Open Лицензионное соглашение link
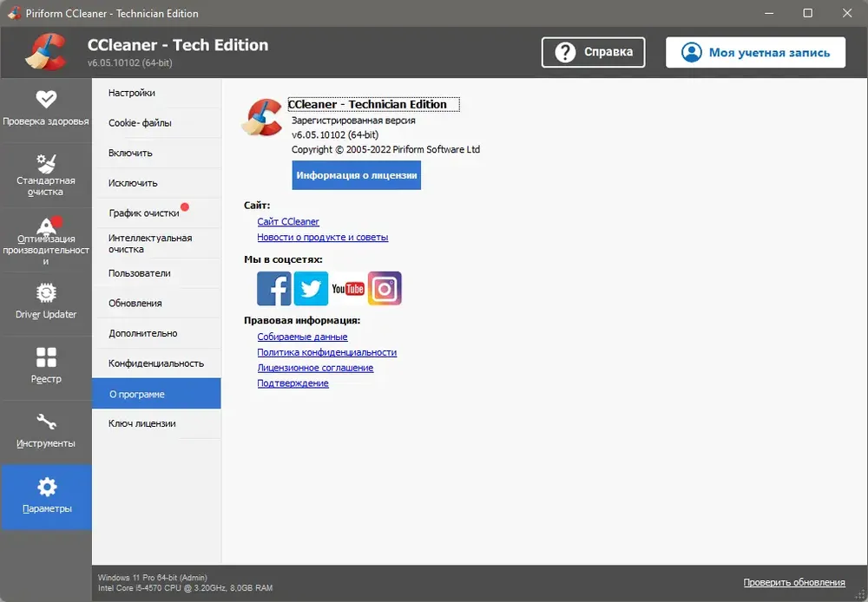 [316, 368]
